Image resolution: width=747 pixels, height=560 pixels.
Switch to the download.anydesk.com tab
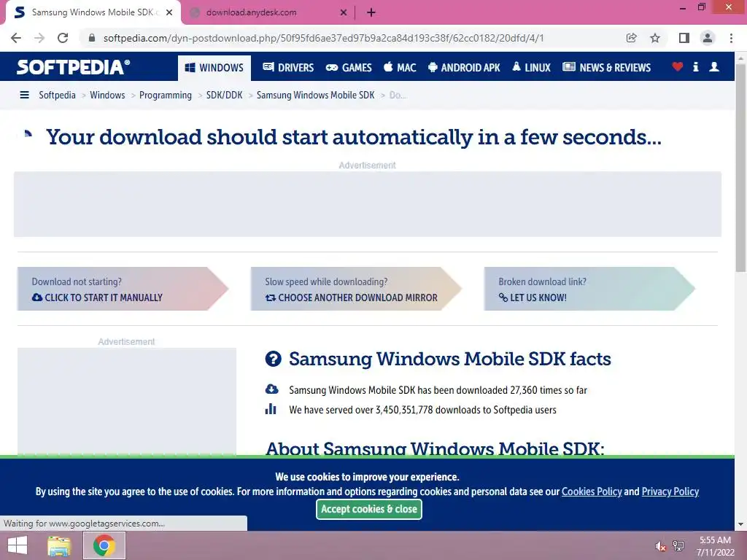(x=267, y=13)
